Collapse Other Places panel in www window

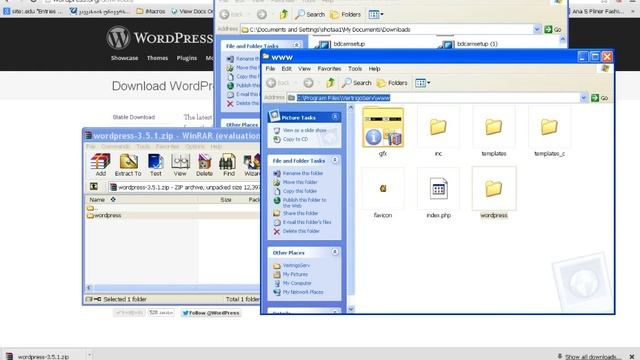tap(335, 252)
